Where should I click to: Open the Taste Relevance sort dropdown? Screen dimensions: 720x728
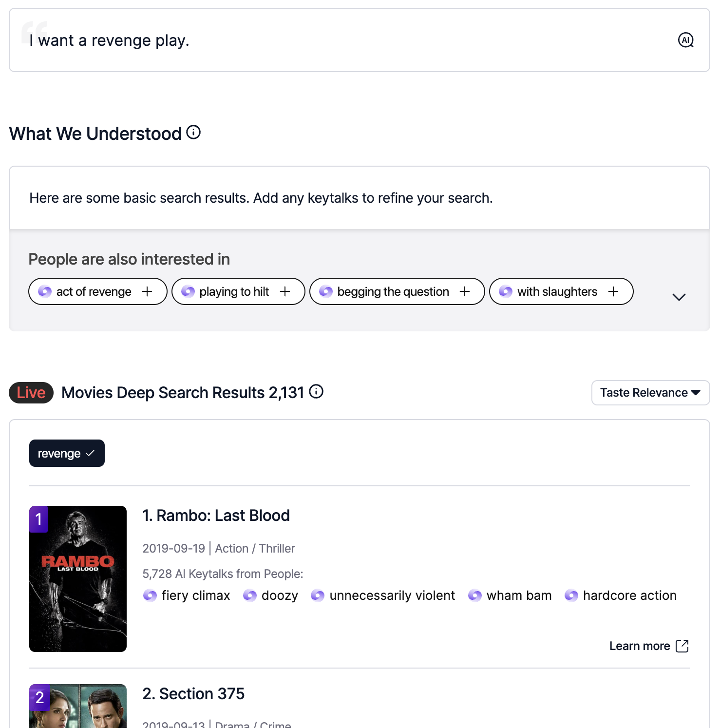point(650,393)
